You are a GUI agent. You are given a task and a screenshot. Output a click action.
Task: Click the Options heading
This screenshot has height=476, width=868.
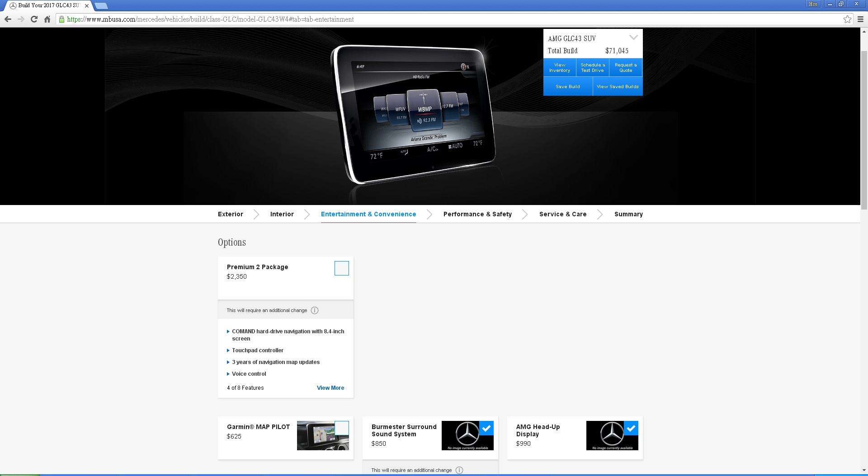(232, 242)
